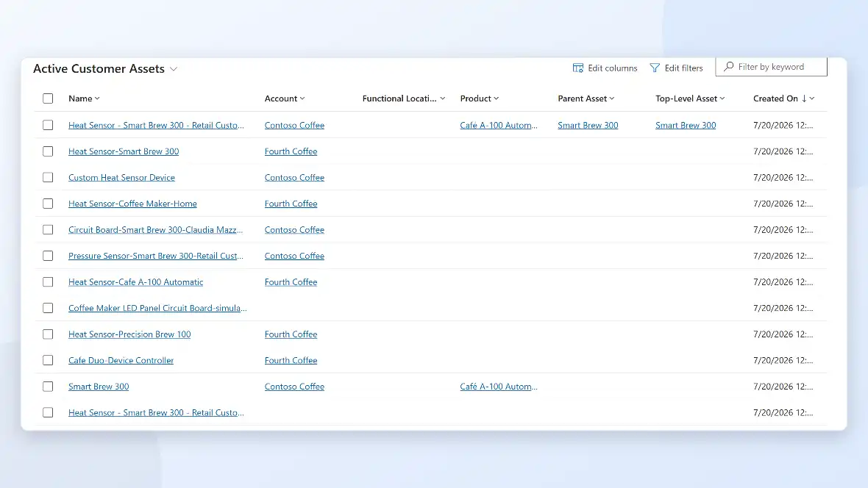Open the Smart Brew 300 Parent Asset link

tap(588, 125)
